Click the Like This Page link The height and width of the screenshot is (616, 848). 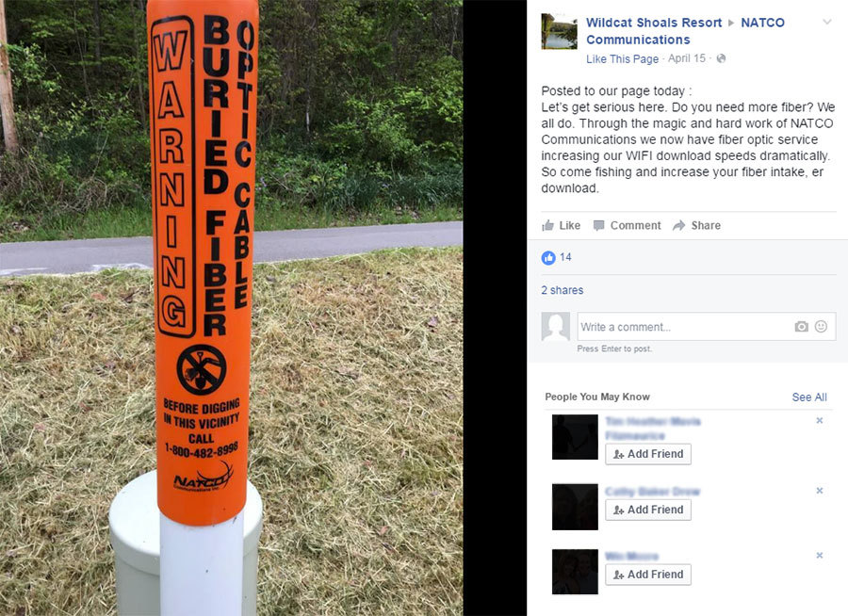coord(623,59)
